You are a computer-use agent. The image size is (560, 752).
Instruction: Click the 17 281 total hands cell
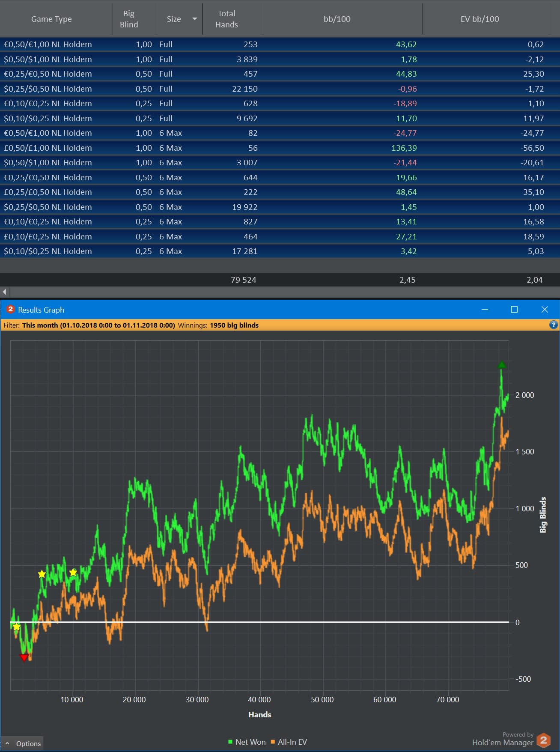244,251
